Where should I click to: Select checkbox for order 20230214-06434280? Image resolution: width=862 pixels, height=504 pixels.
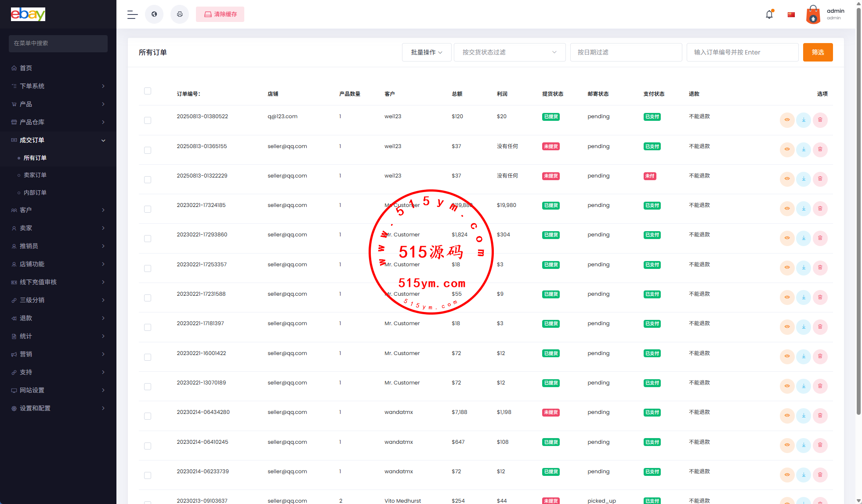148,416
